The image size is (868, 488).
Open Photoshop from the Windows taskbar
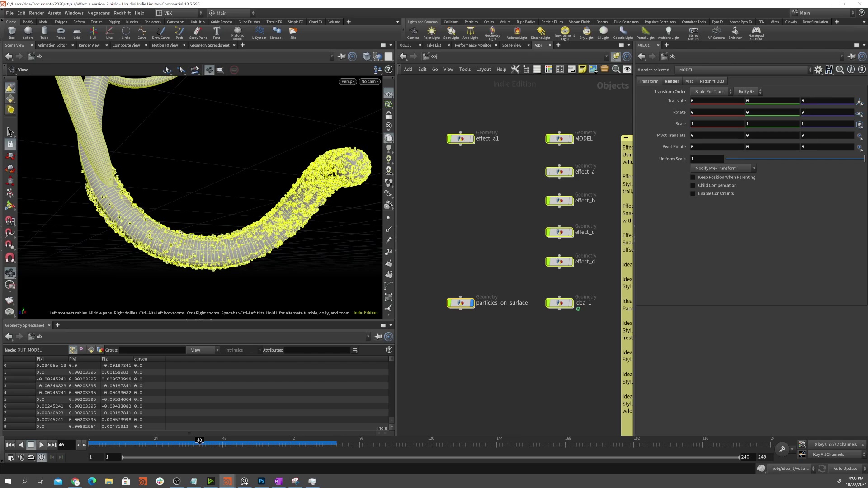(x=261, y=481)
